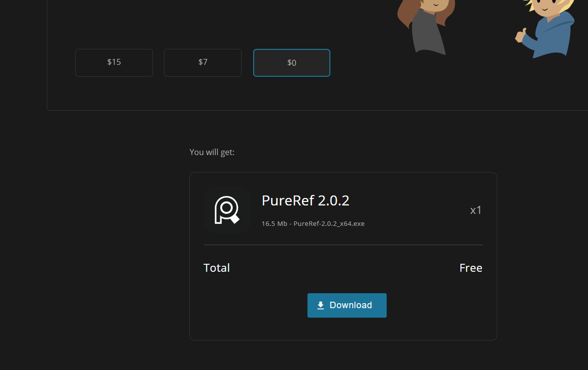Select the $15 payment amount

[x=114, y=63]
